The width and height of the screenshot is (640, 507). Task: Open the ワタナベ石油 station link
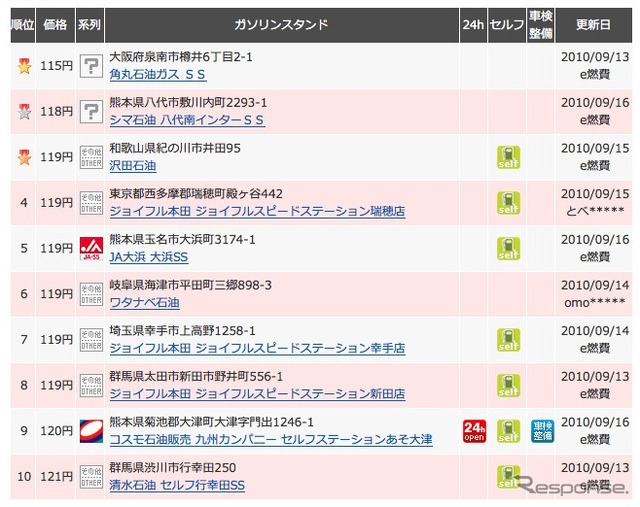point(144,303)
